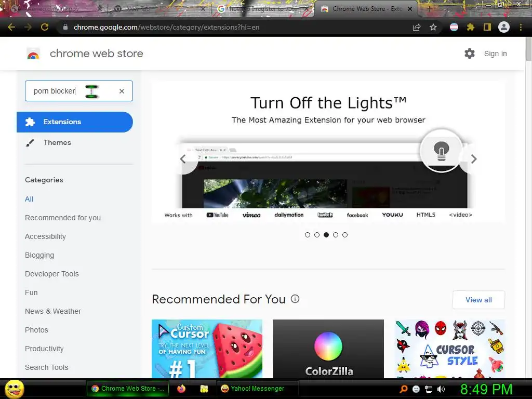Switch to the Chrome Web Store tab
This screenshot has width=532, height=399.
tap(366, 9)
